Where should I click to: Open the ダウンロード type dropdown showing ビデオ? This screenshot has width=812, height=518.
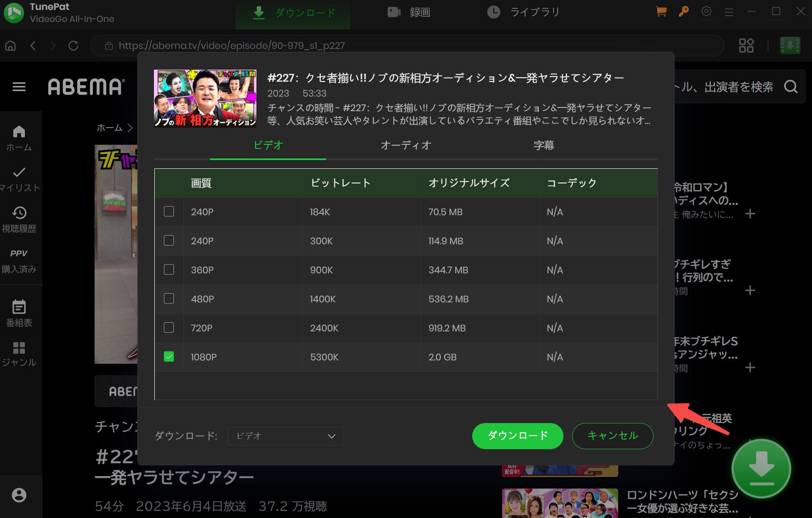coord(285,436)
